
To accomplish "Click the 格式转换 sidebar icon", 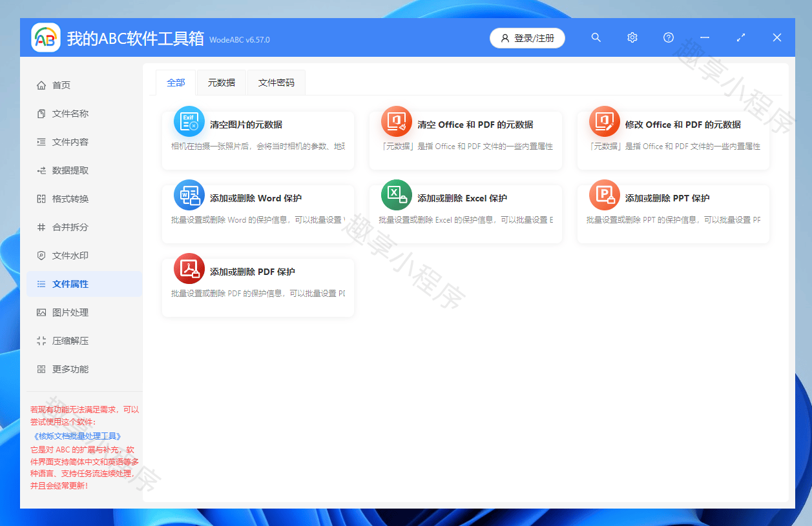I will [x=41, y=199].
